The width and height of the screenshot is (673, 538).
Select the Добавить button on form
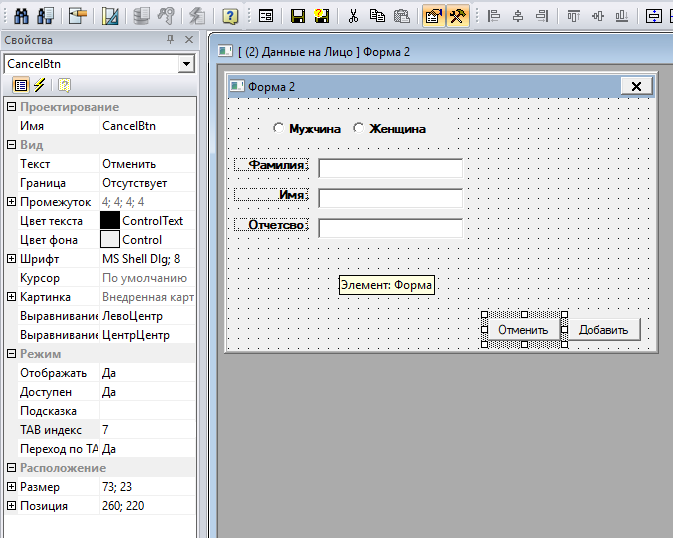click(x=603, y=330)
